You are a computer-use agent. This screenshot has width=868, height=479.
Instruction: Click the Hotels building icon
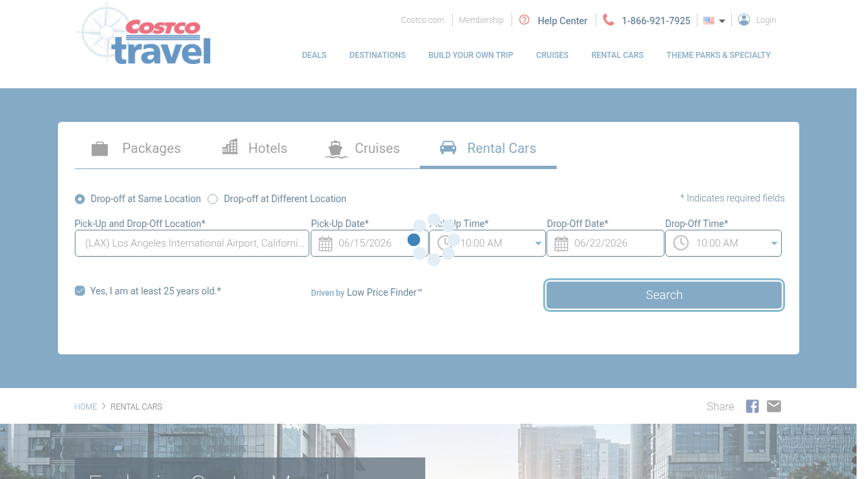pos(230,147)
